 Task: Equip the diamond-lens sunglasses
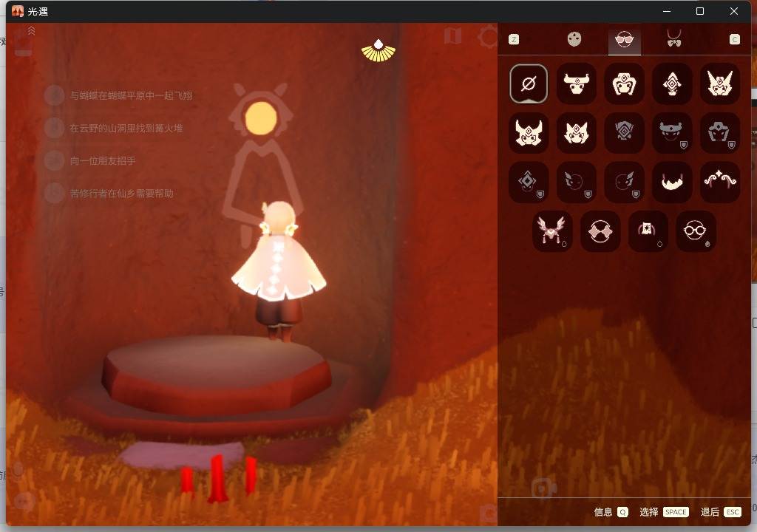600,231
